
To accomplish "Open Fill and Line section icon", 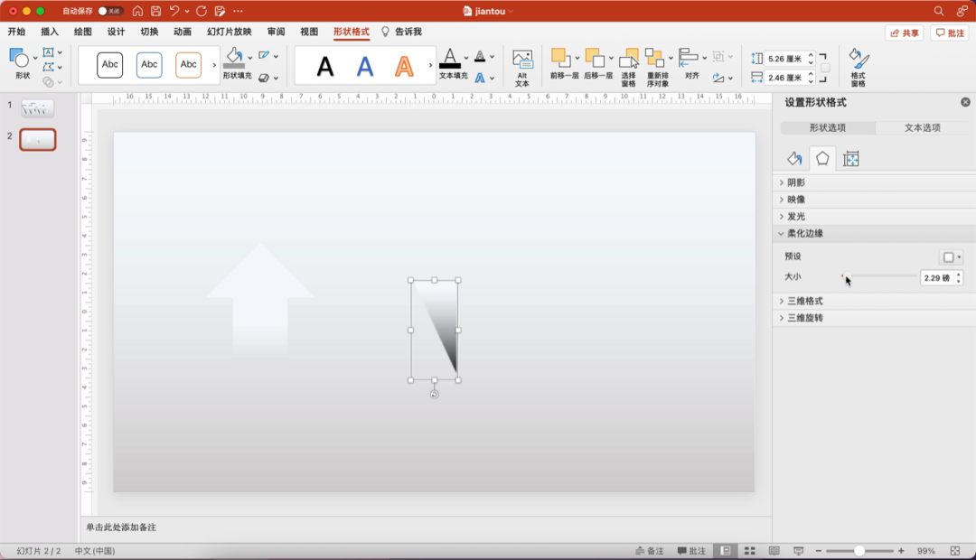I will 794,159.
